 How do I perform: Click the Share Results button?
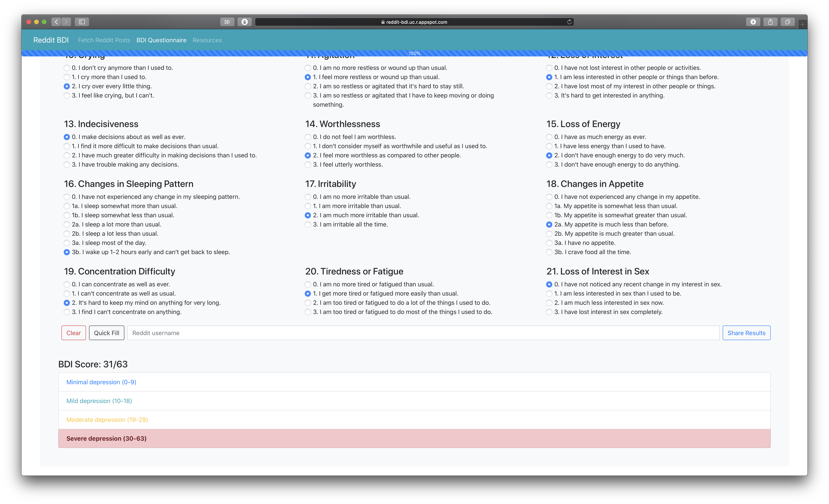pyautogui.click(x=746, y=333)
